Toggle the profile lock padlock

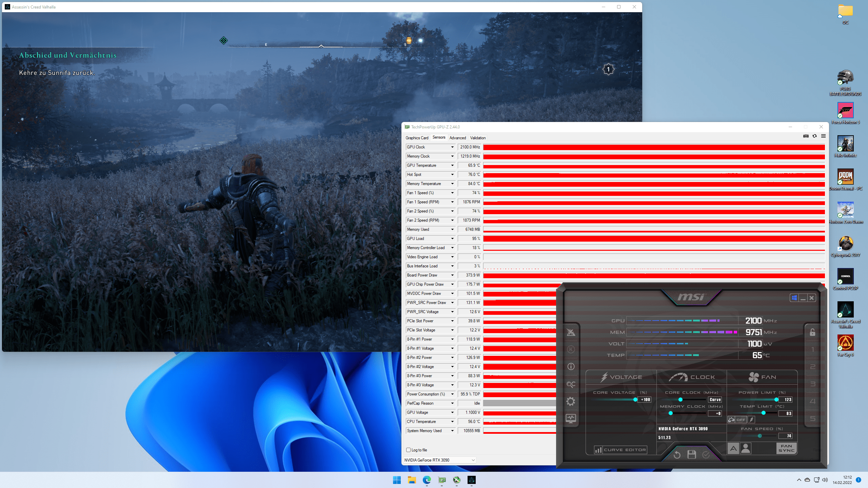(812, 332)
